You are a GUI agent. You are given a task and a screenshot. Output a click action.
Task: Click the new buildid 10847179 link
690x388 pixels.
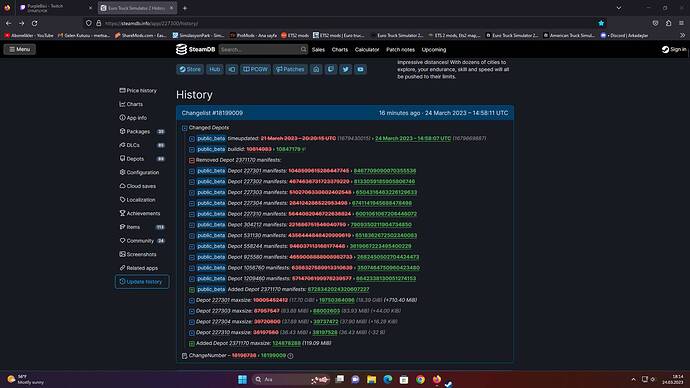[x=288, y=150]
